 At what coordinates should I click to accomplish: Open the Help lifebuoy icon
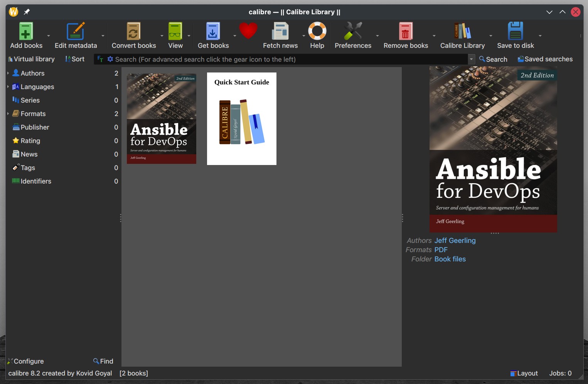coord(317,31)
